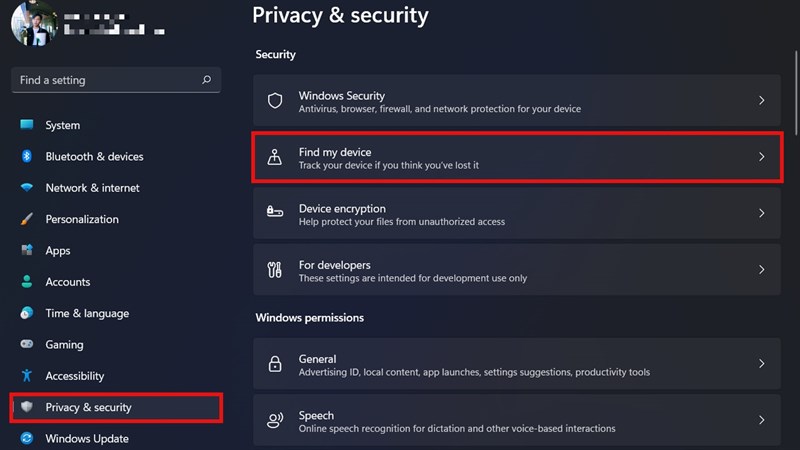Click the Windows Security shield icon
This screenshot has height=450, width=800.
[275, 101]
